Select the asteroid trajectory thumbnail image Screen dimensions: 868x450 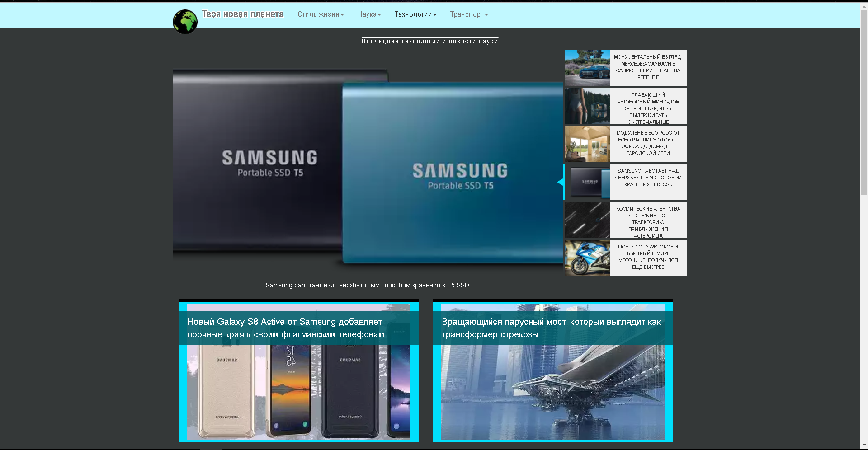587,220
